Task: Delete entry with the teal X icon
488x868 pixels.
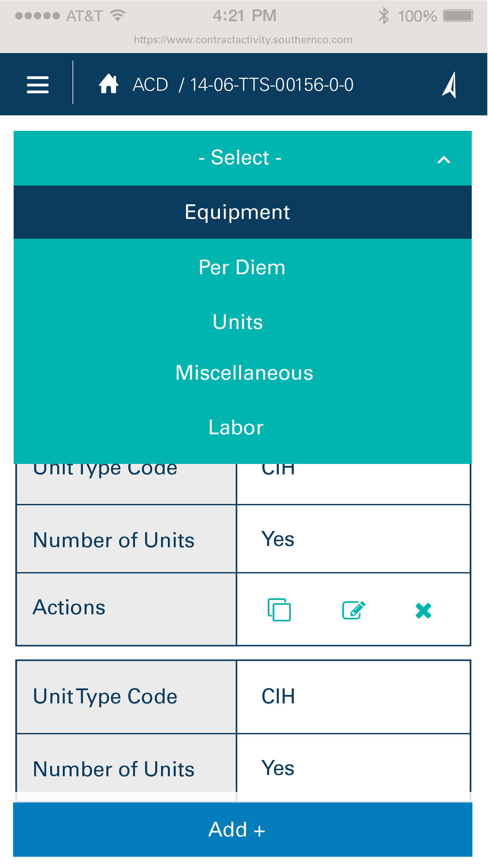Action: (424, 611)
